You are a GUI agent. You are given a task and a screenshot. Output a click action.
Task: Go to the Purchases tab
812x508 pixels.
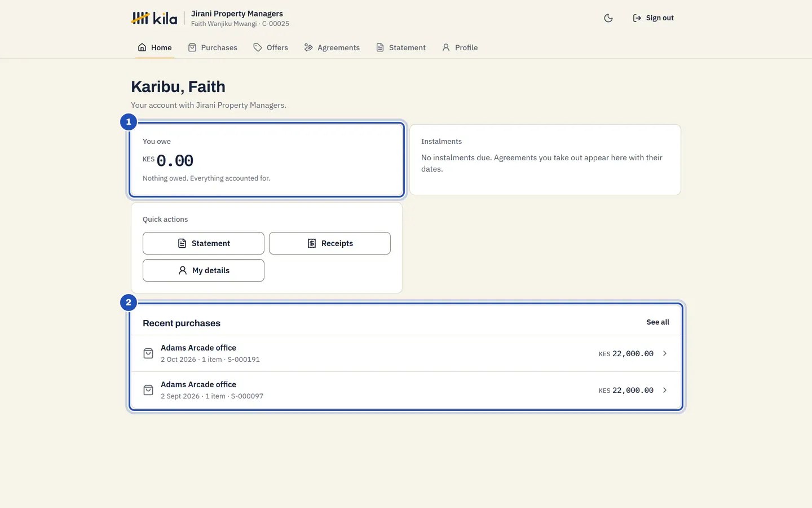[213, 47]
